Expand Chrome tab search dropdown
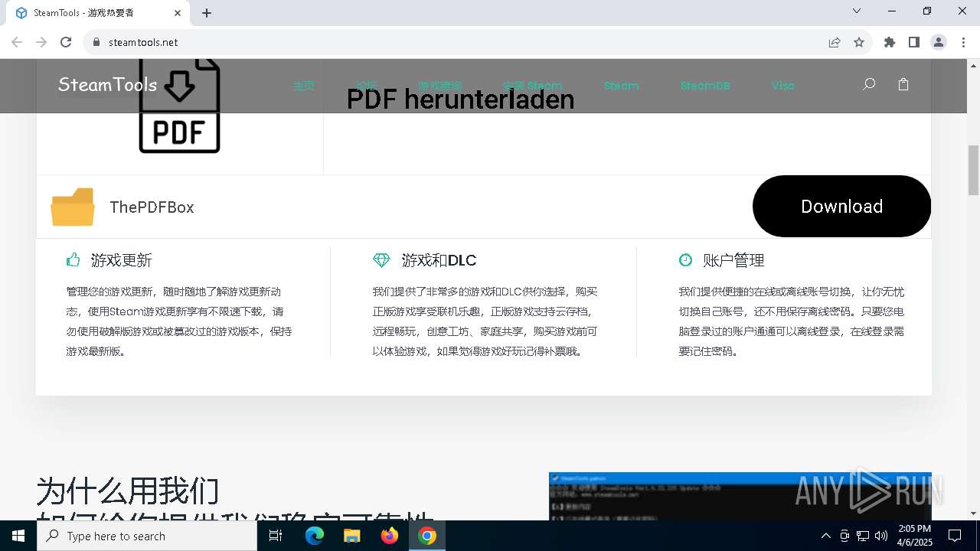The width and height of the screenshot is (980, 551). coord(857,11)
